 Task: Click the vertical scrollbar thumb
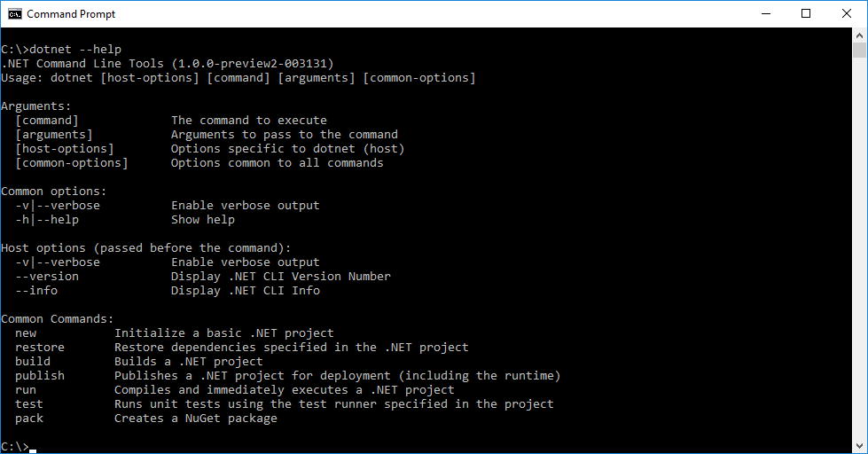coord(859,51)
